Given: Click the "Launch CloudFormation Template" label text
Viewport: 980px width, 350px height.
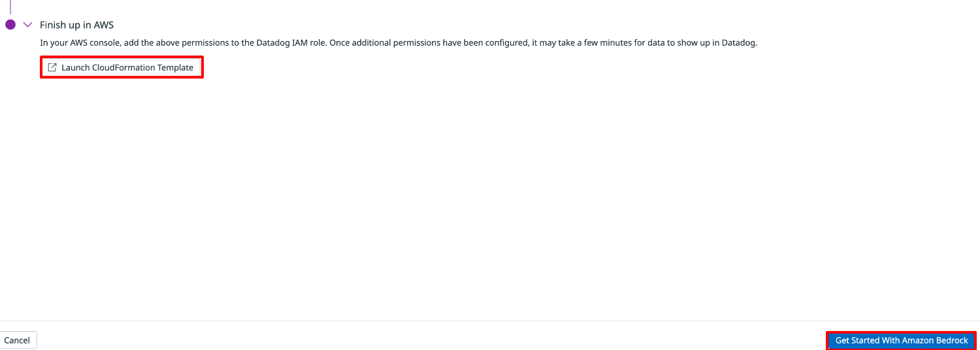Looking at the screenshot, I should 127,68.
